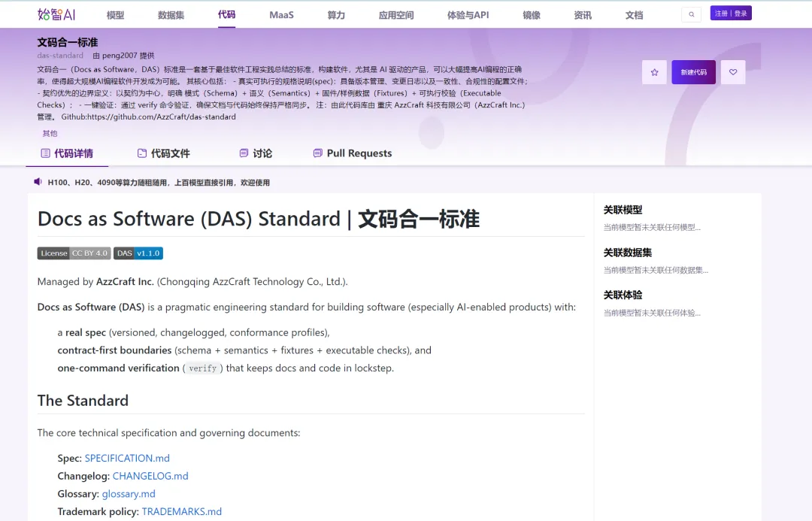
Task: Click the 关联模型 heading
Action: tap(623, 210)
